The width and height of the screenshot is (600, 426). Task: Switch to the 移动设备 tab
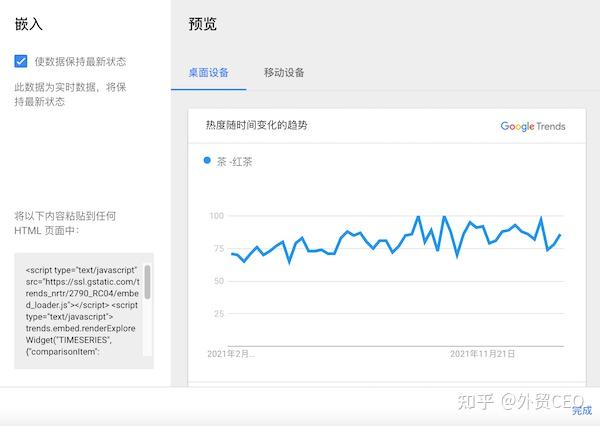(284, 73)
